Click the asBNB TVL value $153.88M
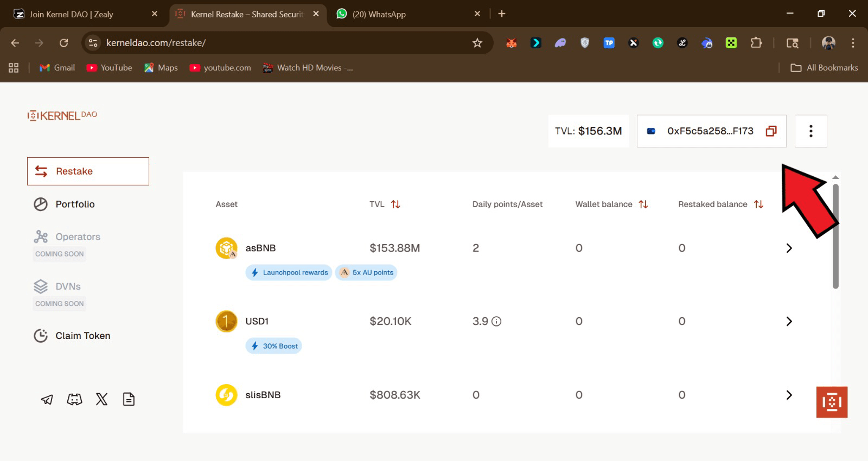The width and height of the screenshot is (868, 461). pos(395,248)
